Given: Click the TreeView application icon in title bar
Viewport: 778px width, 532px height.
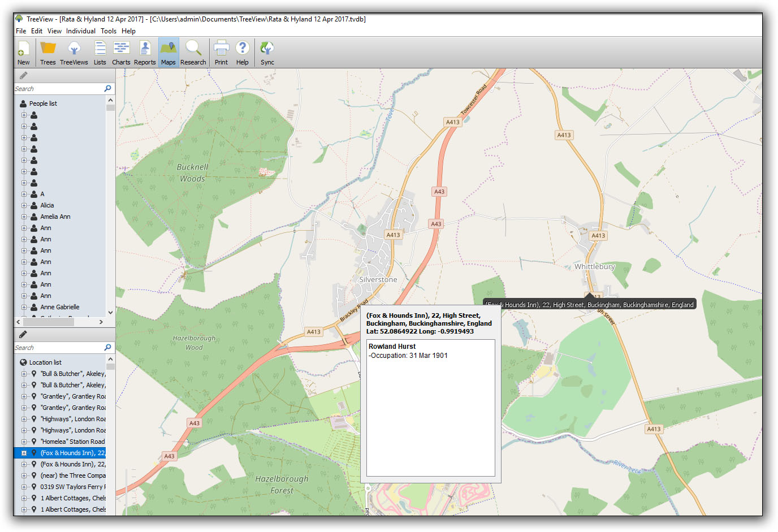Looking at the screenshot, I should [x=19, y=19].
